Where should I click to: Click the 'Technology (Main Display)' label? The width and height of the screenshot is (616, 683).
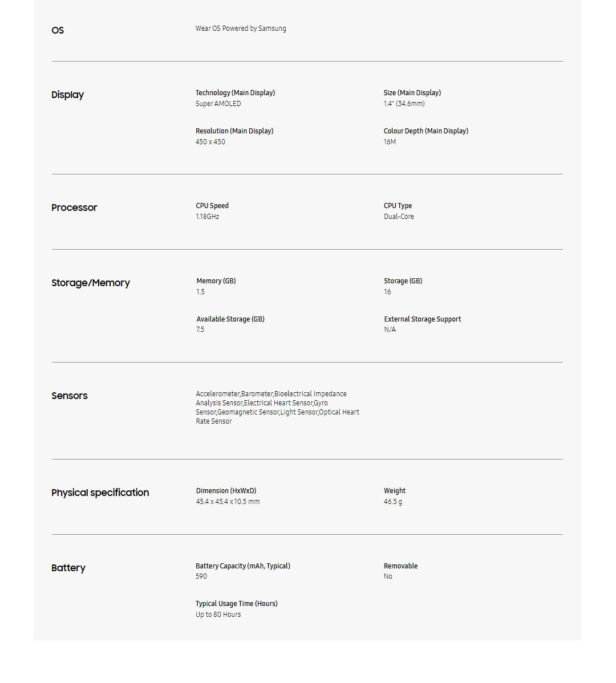pos(235,93)
